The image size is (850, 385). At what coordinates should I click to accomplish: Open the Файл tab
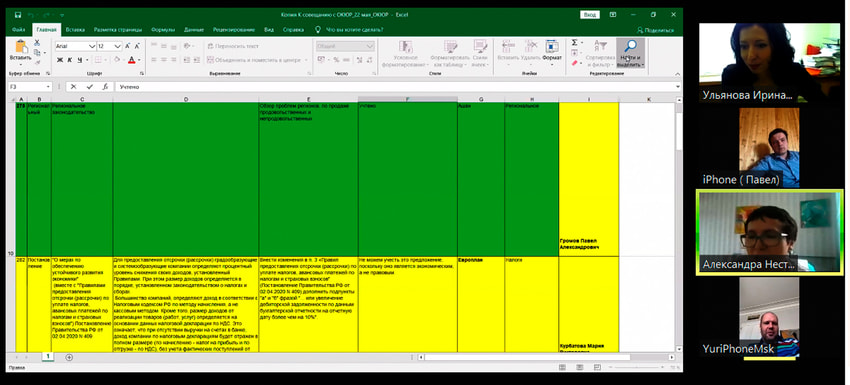click(18, 30)
